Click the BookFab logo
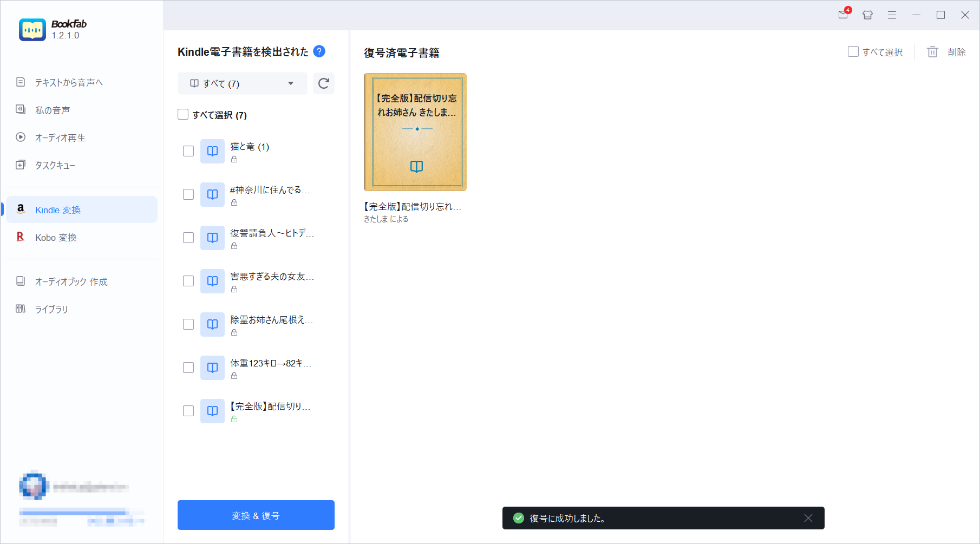 pyautogui.click(x=32, y=29)
